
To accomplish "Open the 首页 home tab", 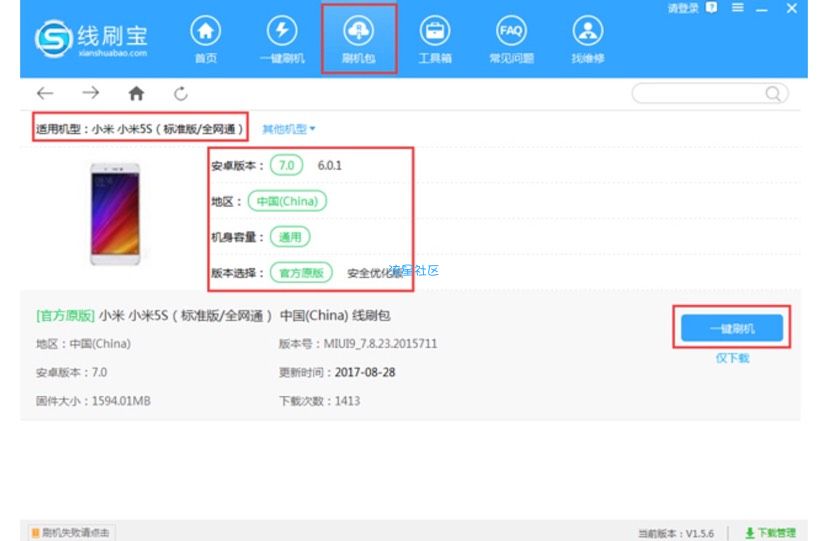I will 205,40.
